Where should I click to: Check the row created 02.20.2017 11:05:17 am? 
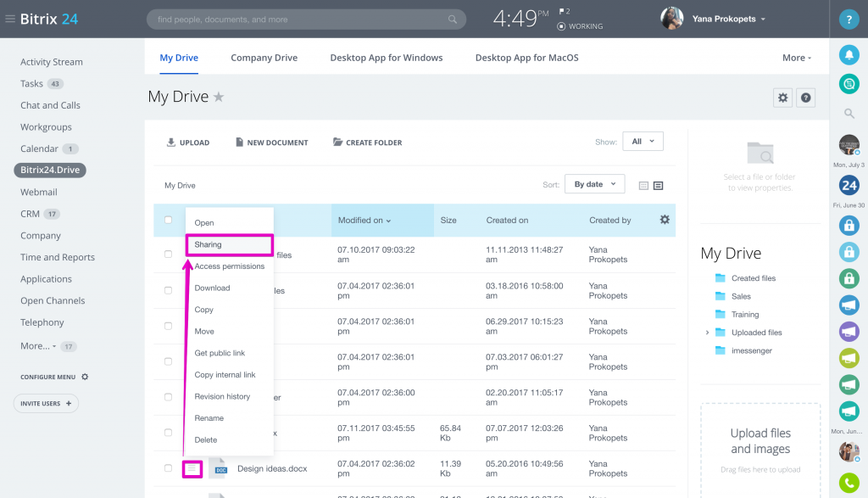169,397
